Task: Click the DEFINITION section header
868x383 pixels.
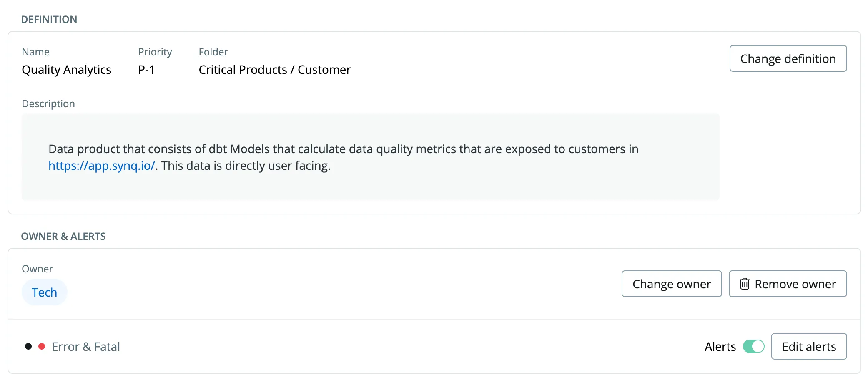Action: pos(50,19)
